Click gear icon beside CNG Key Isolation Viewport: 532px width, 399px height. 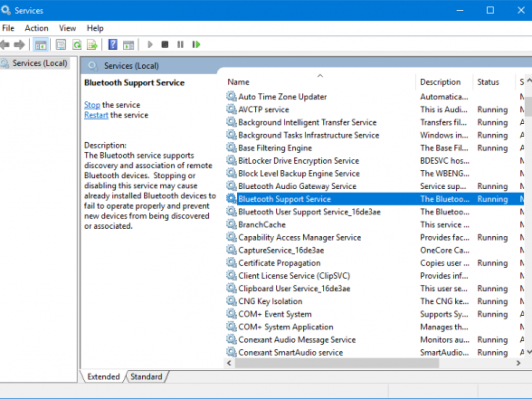231,301
